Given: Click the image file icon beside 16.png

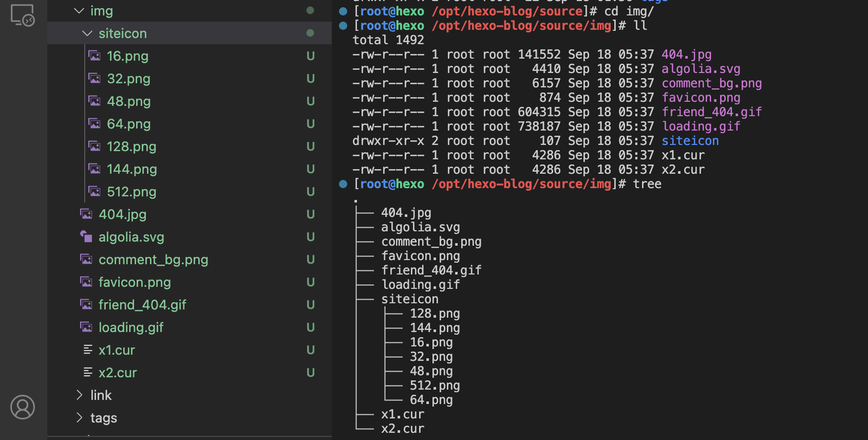Looking at the screenshot, I should coord(95,56).
